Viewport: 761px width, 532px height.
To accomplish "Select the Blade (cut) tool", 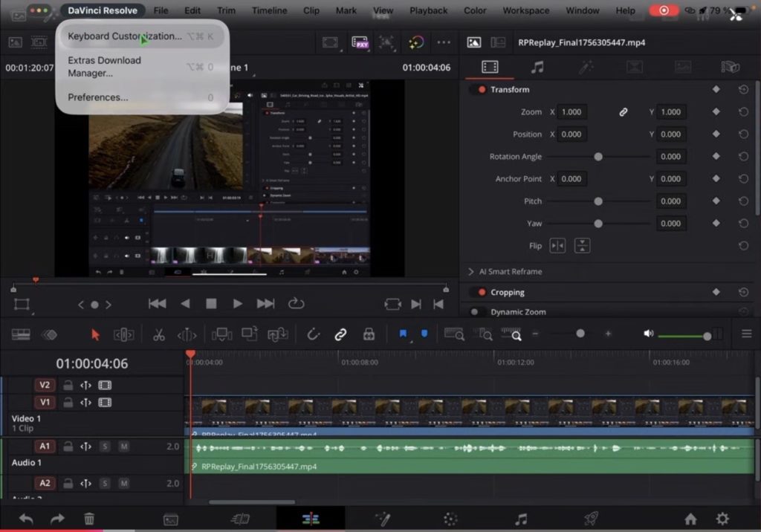I will (158, 334).
